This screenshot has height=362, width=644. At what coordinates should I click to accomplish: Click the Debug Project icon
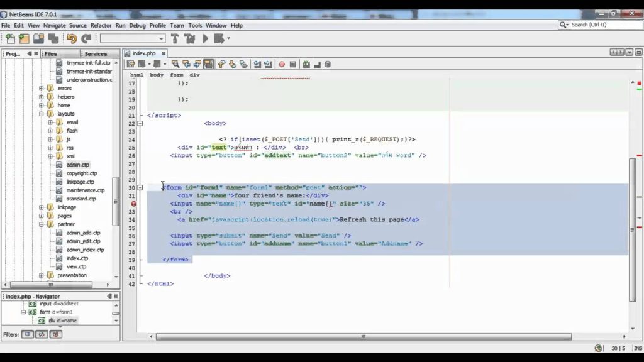coord(219,38)
